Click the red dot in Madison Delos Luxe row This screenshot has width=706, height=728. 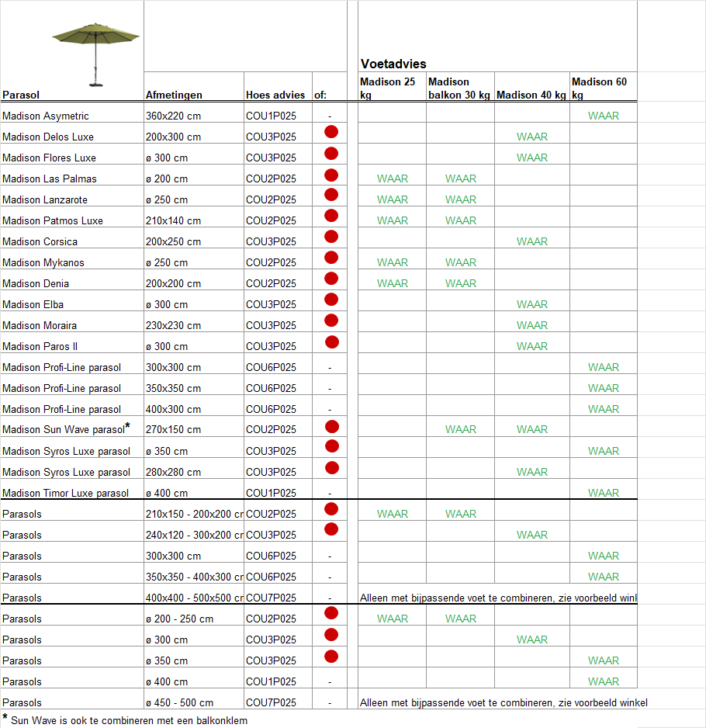tap(331, 132)
